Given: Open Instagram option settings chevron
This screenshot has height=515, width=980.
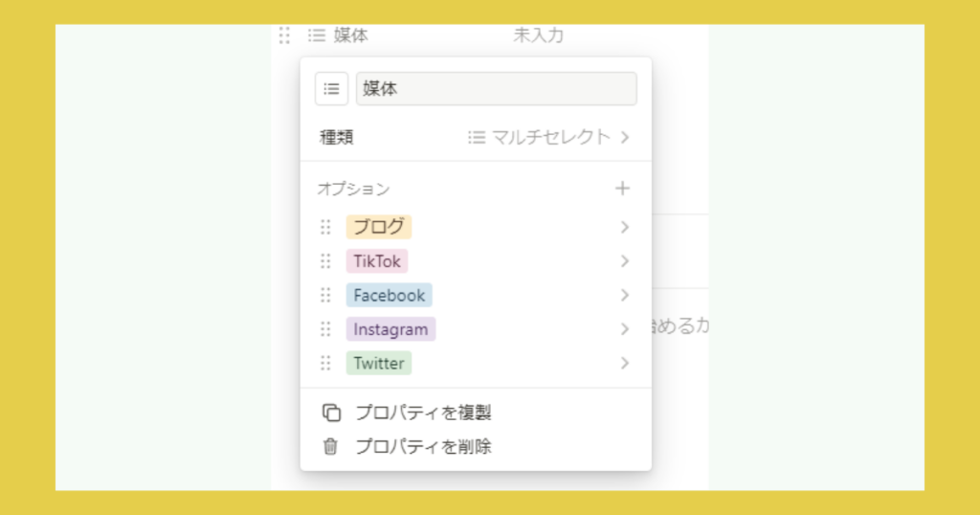Looking at the screenshot, I should [624, 329].
